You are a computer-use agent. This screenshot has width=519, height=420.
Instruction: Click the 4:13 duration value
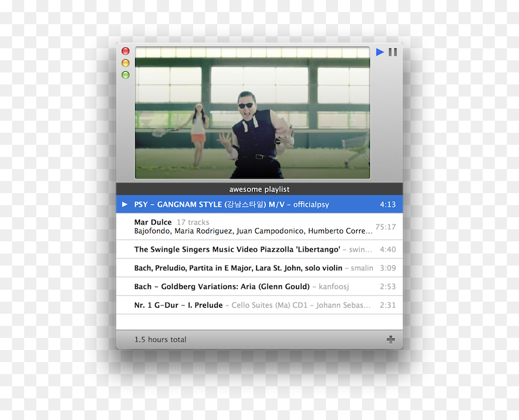click(x=387, y=205)
